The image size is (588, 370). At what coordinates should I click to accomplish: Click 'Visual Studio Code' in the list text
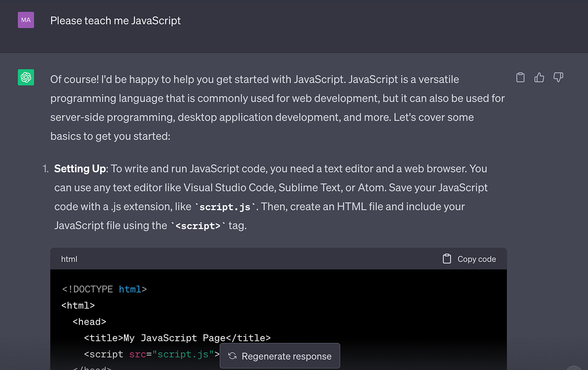[229, 188]
